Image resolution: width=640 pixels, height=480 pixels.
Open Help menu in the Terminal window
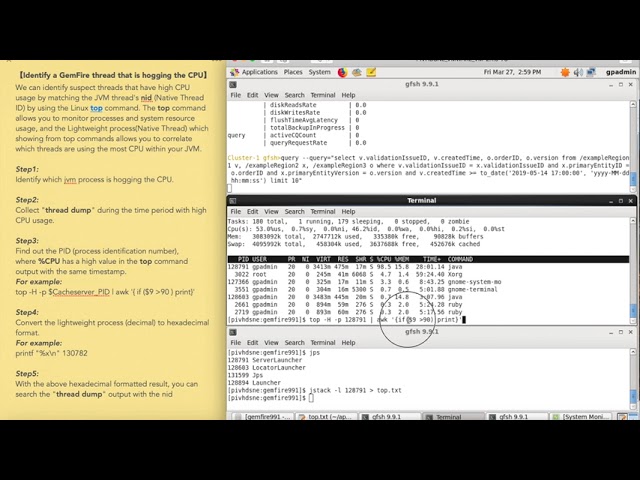[348, 211]
